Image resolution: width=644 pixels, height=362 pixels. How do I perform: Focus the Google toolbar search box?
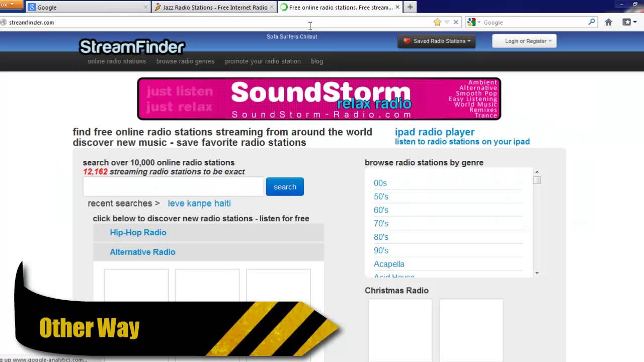point(534,22)
